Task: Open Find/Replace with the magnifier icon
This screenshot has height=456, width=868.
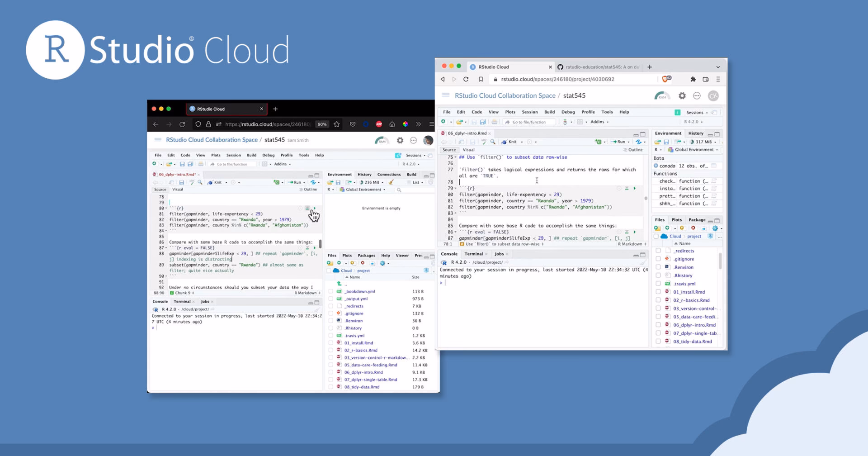Action: click(492, 142)
